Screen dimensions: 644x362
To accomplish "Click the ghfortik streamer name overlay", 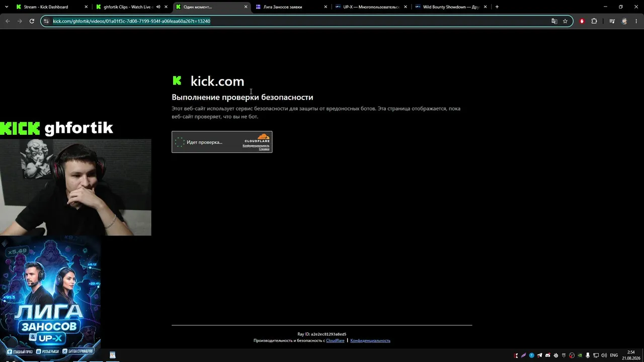I will click(78, 128).
